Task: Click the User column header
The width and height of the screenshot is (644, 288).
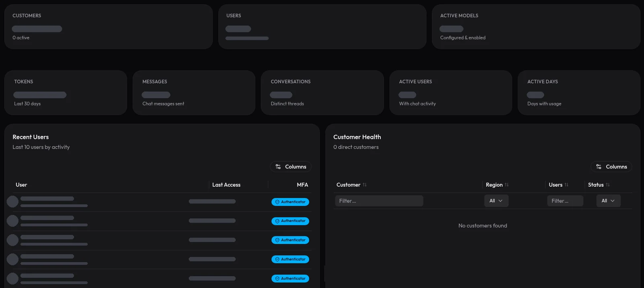Action: 21,185
